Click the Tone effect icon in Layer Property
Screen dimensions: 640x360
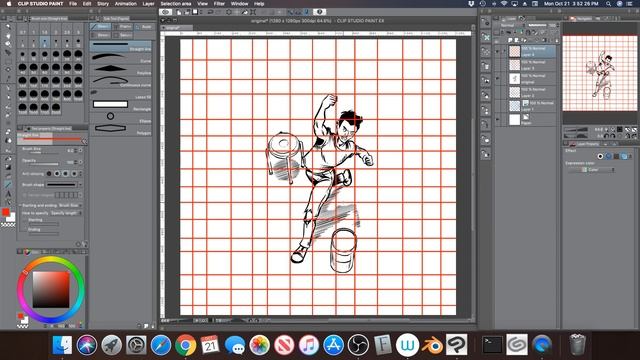pos(609,156)
